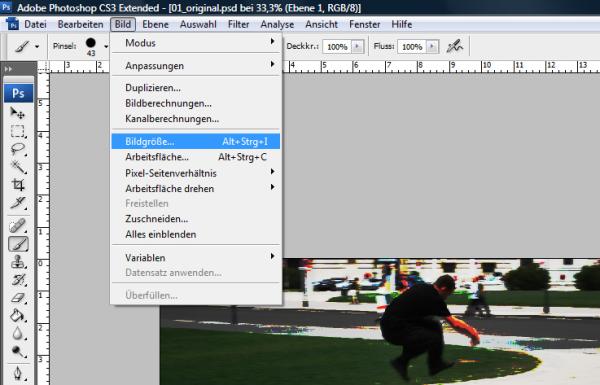Select the Lasso tool
Viewport: 600px width, 385px height.
click(18, 149)
